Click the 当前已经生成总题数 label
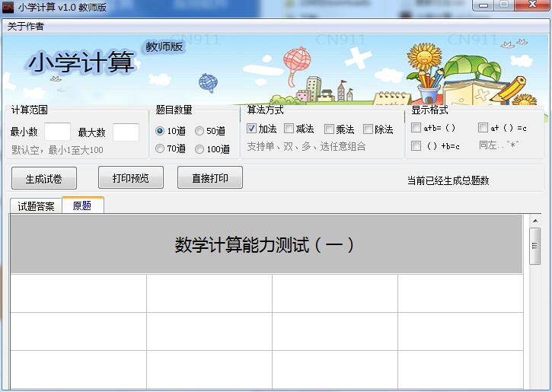Screen dimensions: 552x392 pos(448,180)
